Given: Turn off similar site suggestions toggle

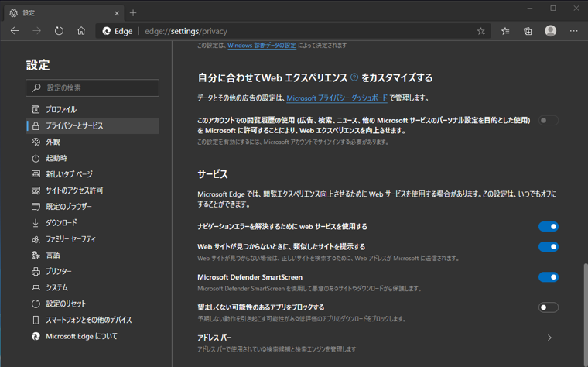Looking at the screenshot, I should click(549, 246).
